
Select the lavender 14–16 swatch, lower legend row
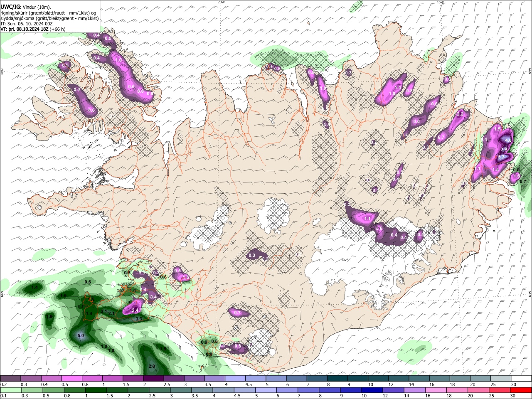click(414, 390)
